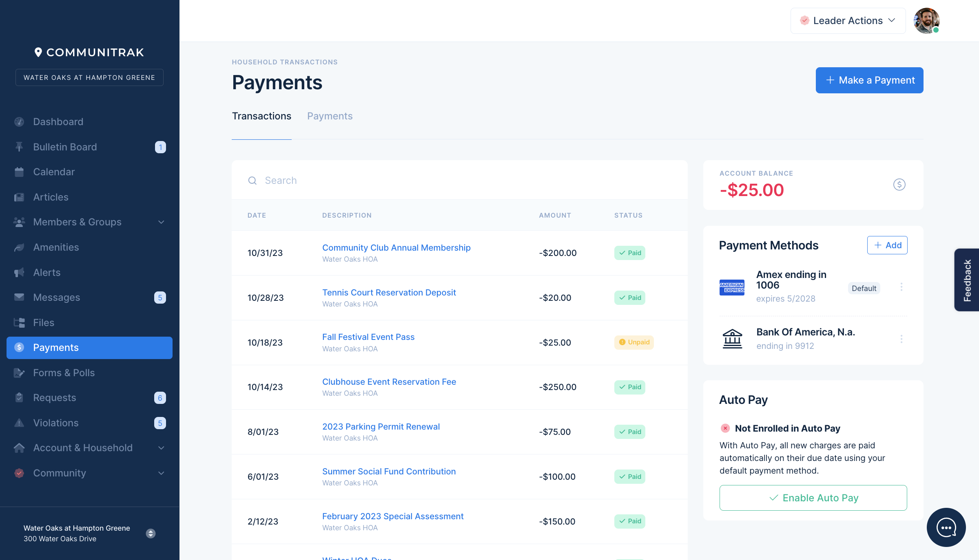The height and width of the screenshot is (560, 979).
Task: Open the Leader Actions dropdown
Action: click(x=848, y=20)
